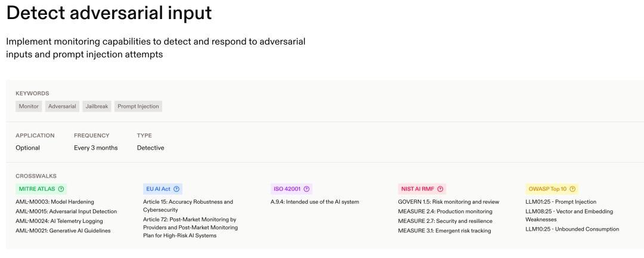The height and width of the screenshot is (258, 644).
Task: Open A.9.4 Intended use entry
Action: tap(315, 202)
